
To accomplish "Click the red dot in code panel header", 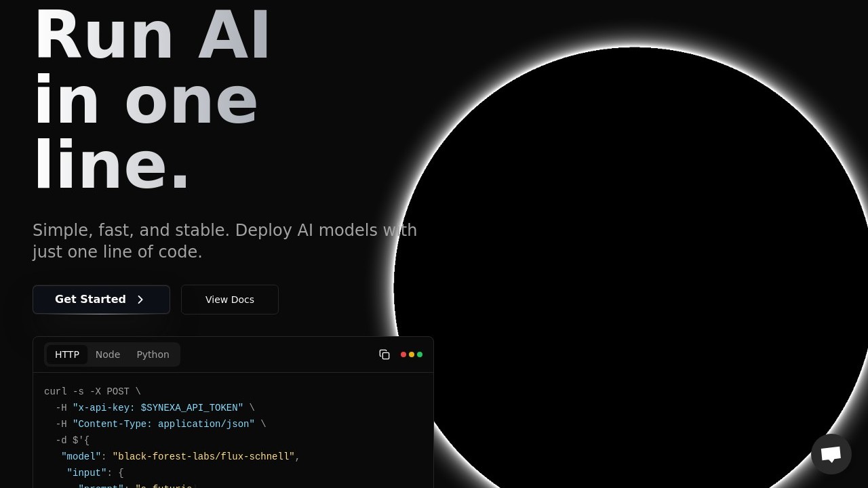I will [x=403, y=354].
